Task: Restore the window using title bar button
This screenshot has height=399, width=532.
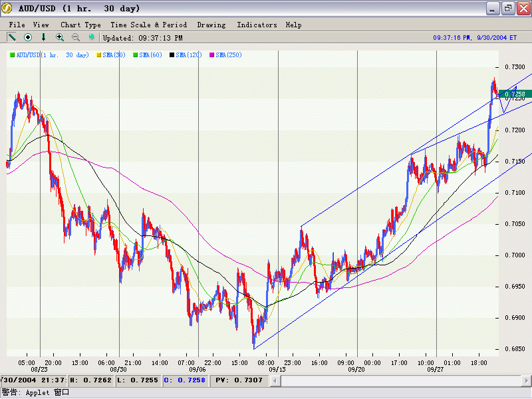Action: click(507, 9)
